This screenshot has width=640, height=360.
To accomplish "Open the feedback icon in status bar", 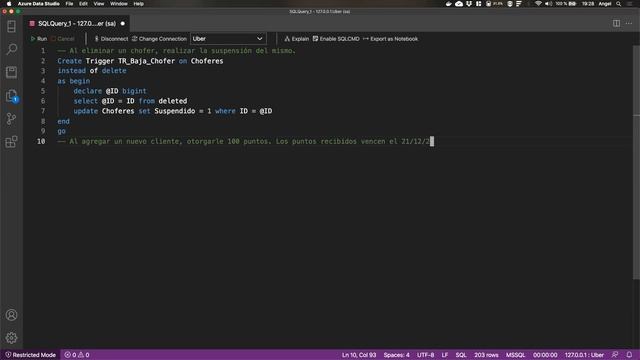I will (x=615, y=355).
